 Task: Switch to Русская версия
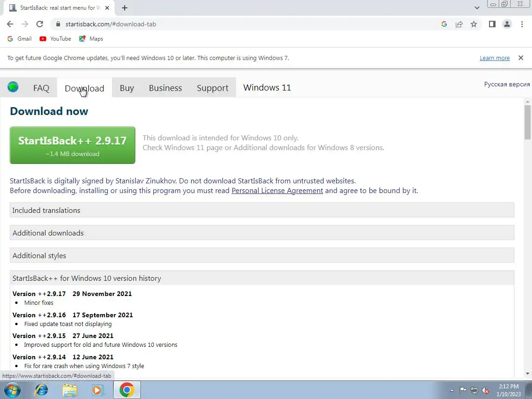click(507, 84)
